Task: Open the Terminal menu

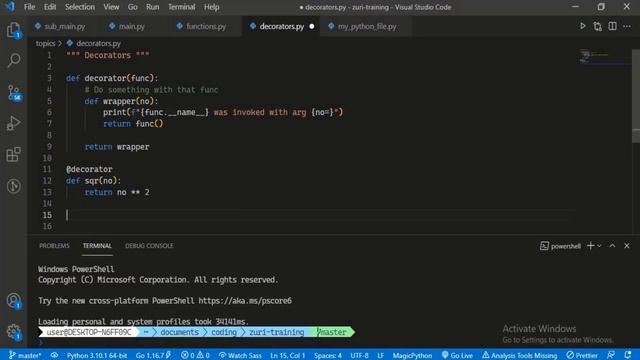Action: pos(182,7)
